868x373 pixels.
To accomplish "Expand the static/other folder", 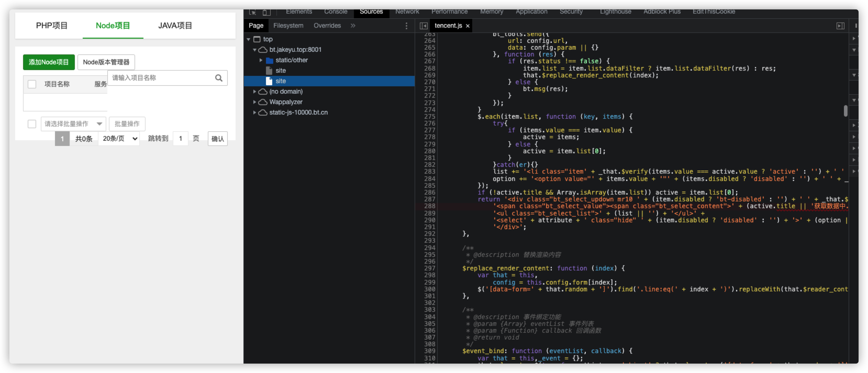I will click(x=261, y=60).
